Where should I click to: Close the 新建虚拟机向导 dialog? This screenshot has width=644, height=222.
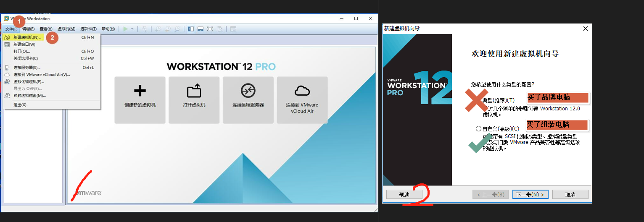(585, 29)
